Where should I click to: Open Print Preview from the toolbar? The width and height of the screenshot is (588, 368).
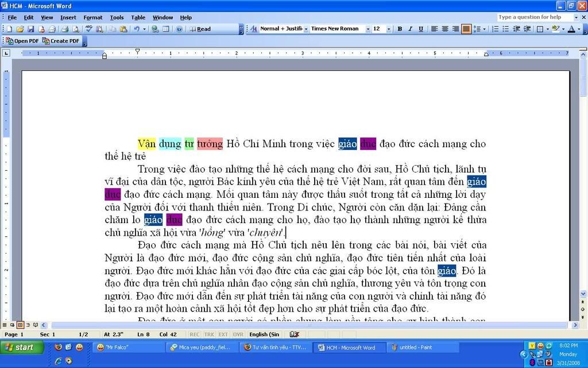click(75, 29)
